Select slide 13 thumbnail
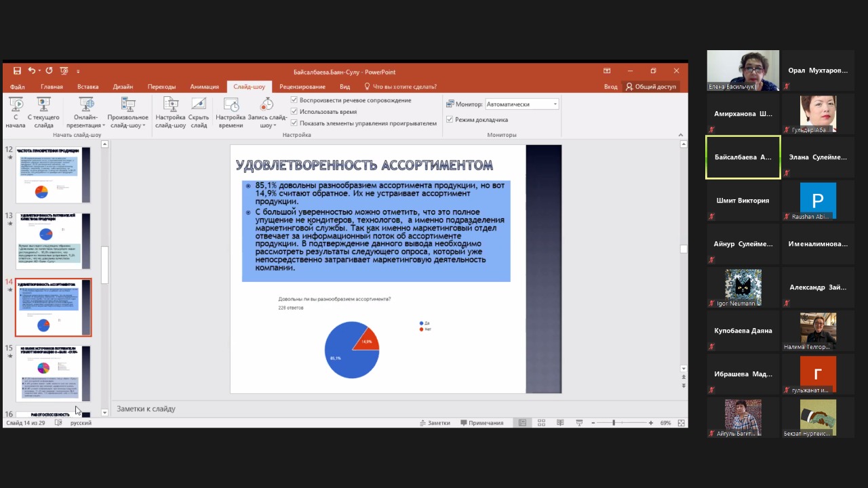 tap(53, 241)
